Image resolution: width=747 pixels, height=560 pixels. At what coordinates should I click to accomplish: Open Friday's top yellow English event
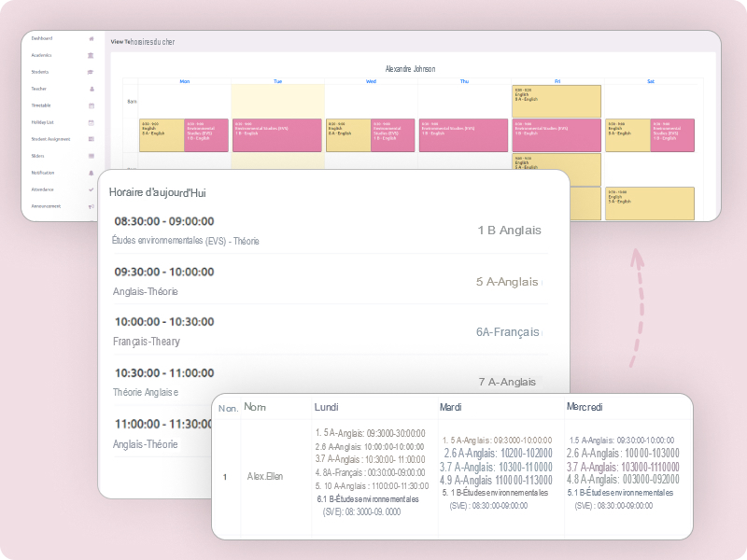557,101
